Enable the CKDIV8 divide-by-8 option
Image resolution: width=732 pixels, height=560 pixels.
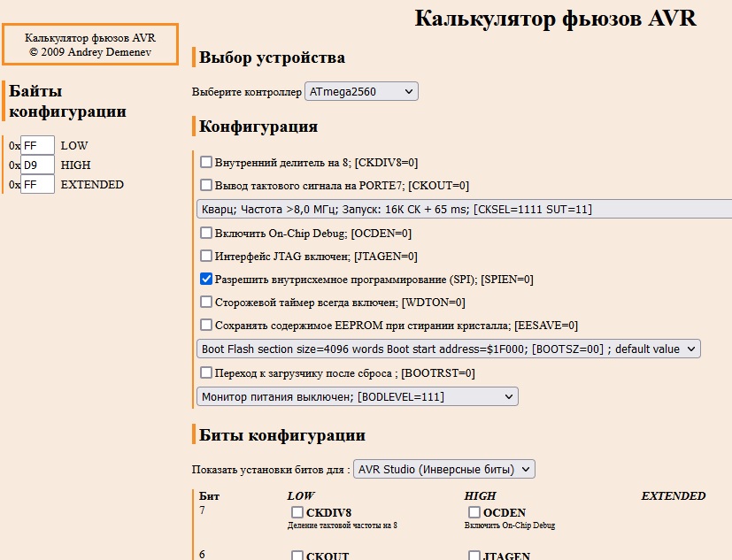pyautogui.click(x=206, y=162)
